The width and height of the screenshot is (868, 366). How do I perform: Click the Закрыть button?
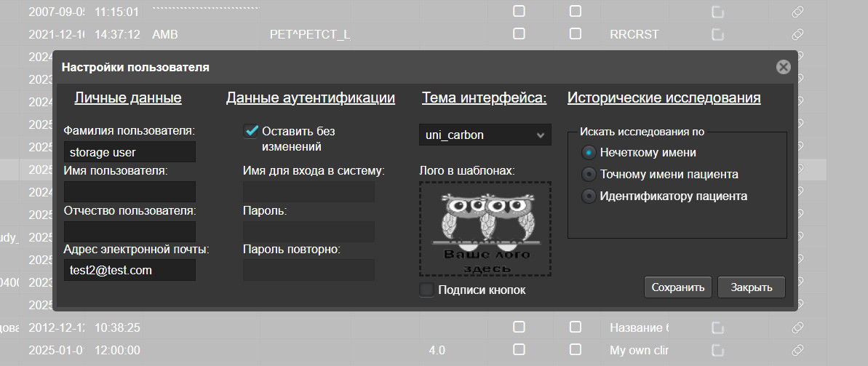click(751, 287)
